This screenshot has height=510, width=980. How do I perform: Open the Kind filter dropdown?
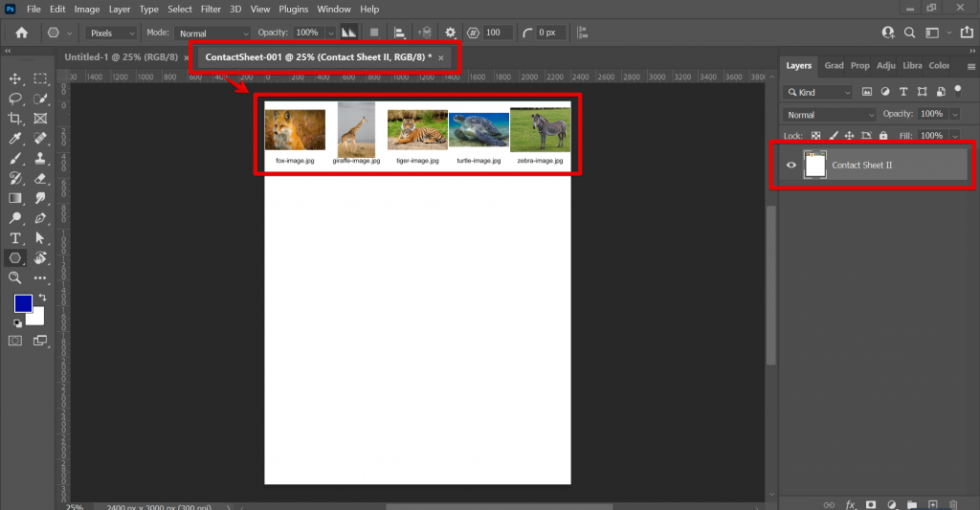pos(818,93)
